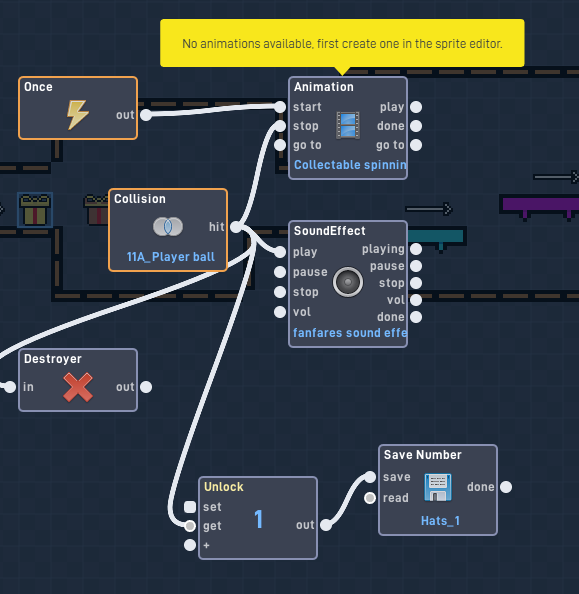Select the Unlock plus input port
Screen dimensions: 579x594
pyautogui.click(x=190, y=545)
